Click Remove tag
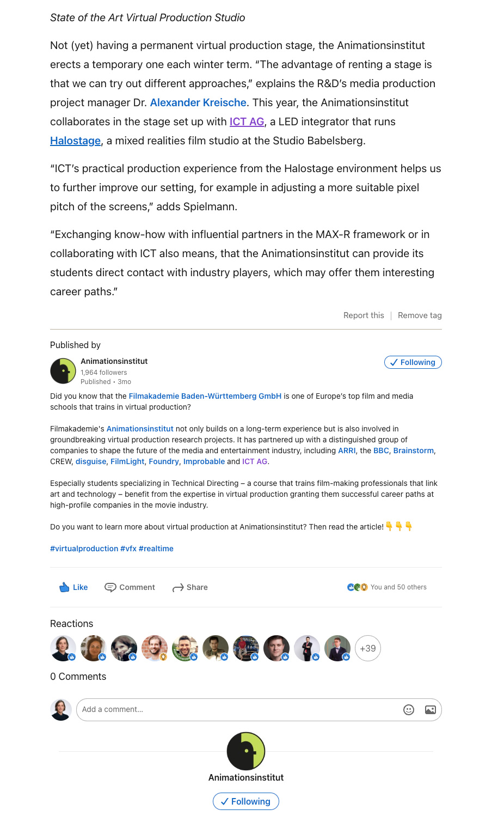 (x=420, y=315)
